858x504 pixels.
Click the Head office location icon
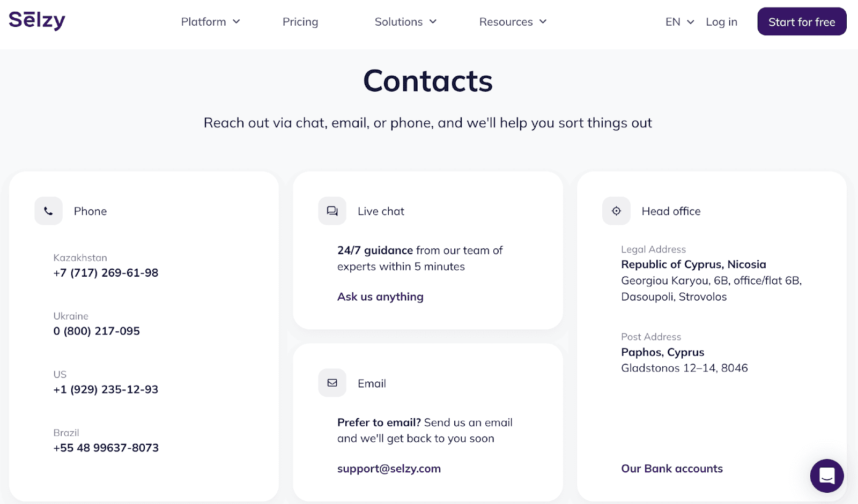click(x=616, y=211)
